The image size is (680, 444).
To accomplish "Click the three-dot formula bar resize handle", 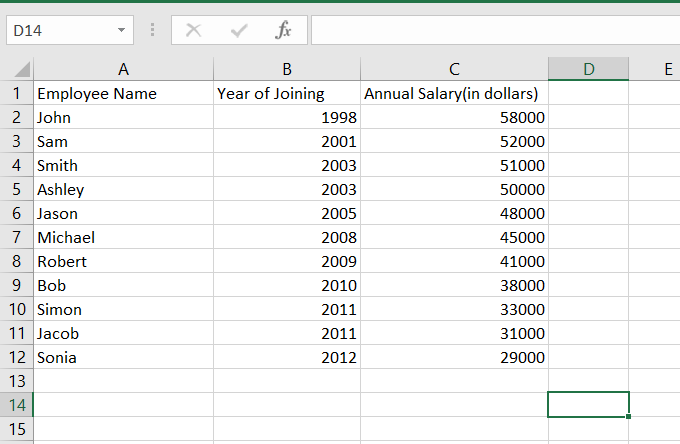I will [152, 31].
